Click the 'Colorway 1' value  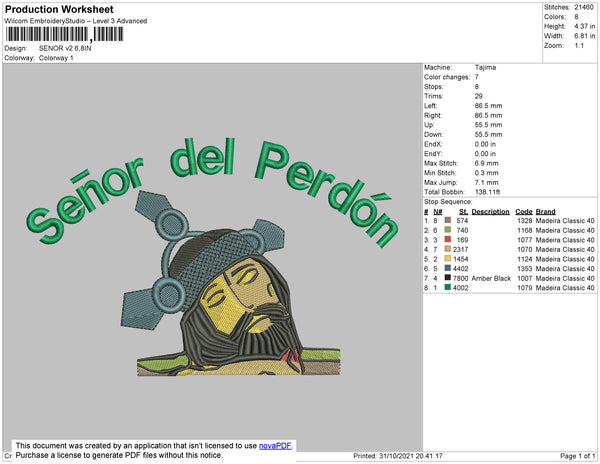pos(56,58)
